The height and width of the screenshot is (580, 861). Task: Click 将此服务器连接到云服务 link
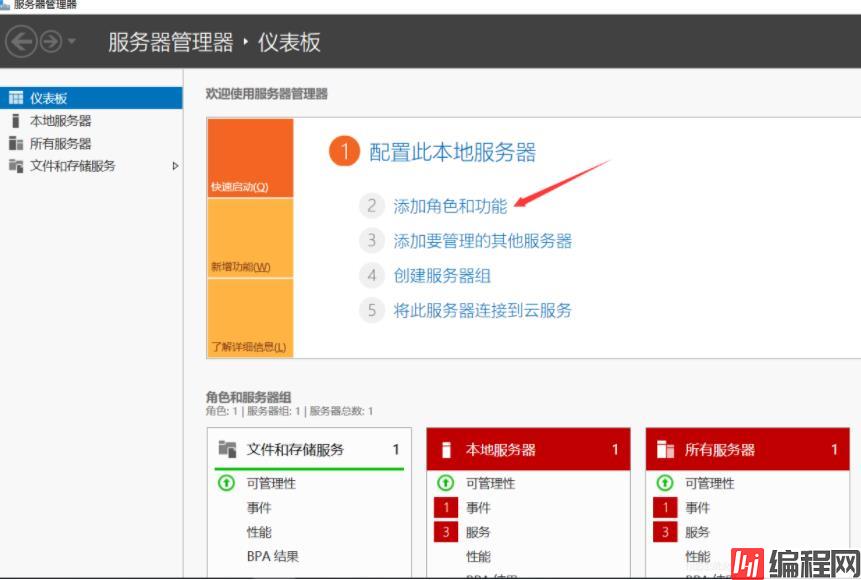482,310
